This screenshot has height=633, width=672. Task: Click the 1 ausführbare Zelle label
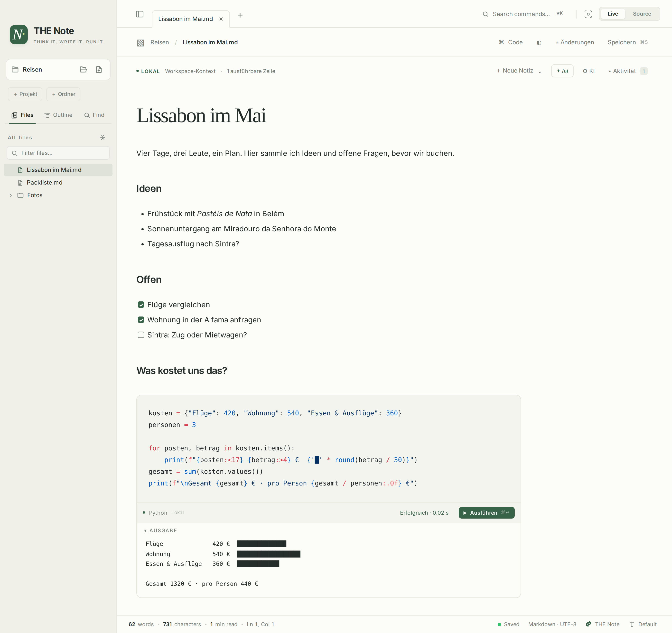click(251, 71)
